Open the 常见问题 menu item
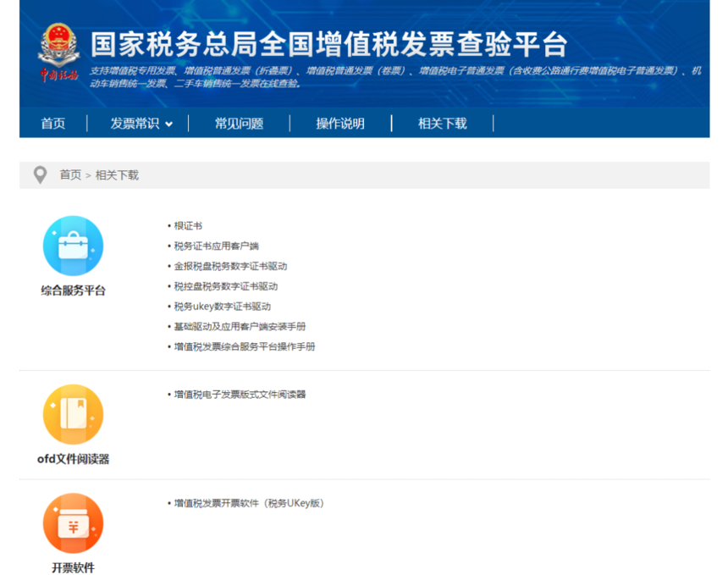This screenshot has width=728, height=575. [x=239, y=124]
